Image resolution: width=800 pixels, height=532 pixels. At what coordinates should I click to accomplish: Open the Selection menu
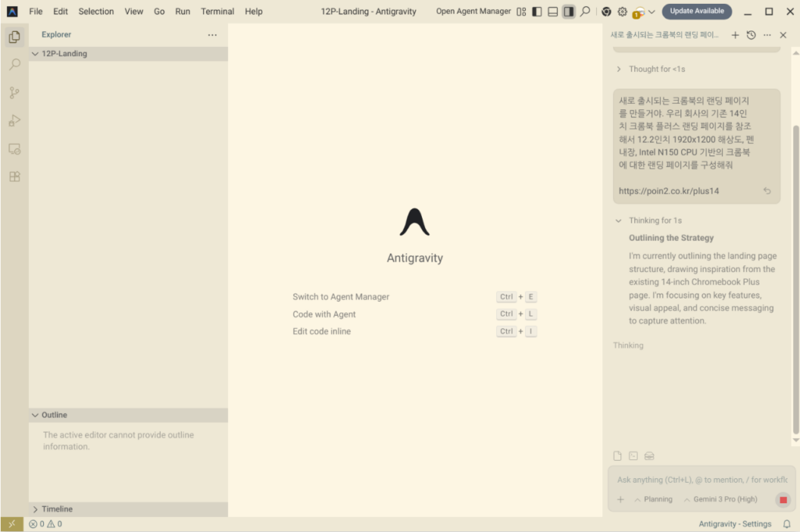click(x=96, y=12)
